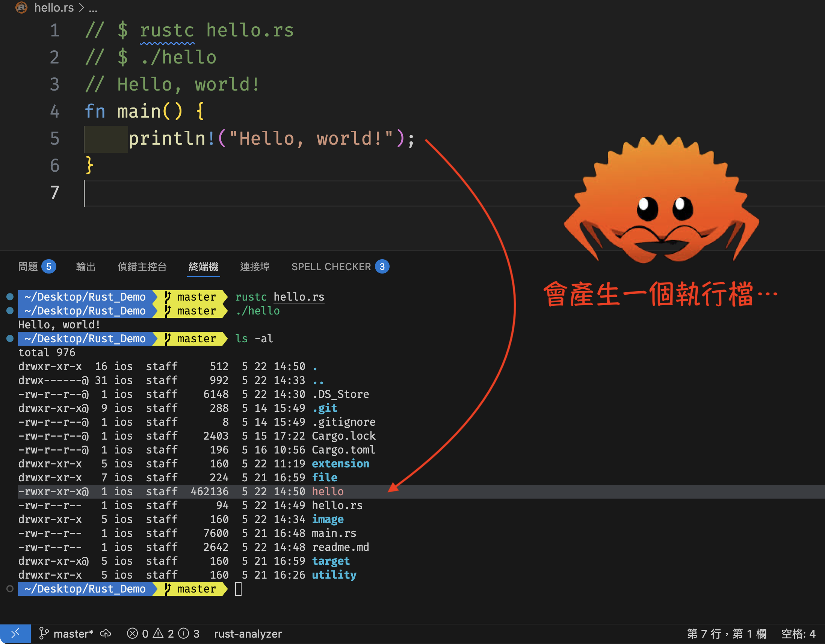Click the ls -al command in the terminal

(x=254, y=339)
